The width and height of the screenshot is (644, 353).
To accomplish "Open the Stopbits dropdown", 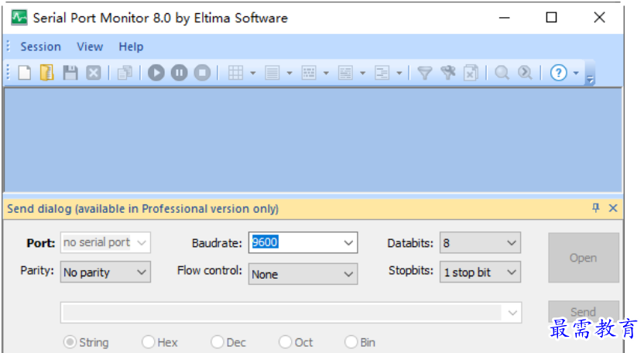I will 480,272.
